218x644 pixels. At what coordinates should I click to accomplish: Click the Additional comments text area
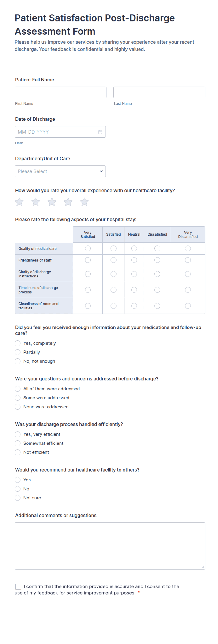110,546
